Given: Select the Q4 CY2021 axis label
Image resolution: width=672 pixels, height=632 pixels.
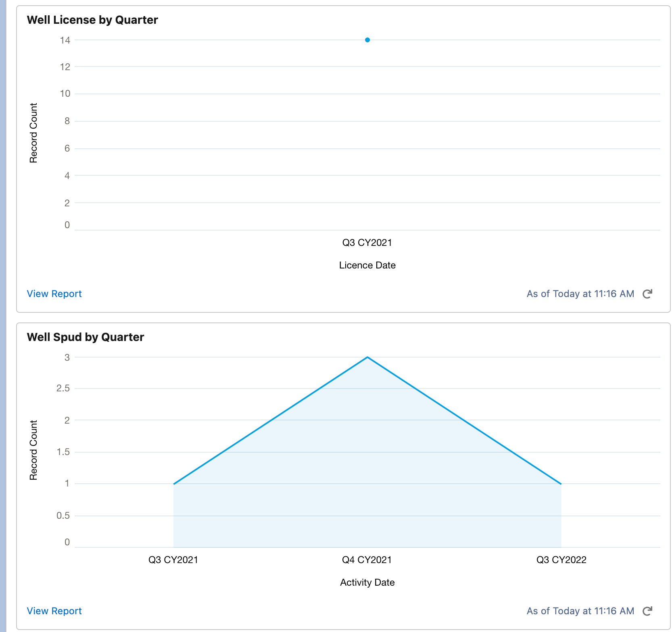Looking at the screenshot, I should click(367, 560).
